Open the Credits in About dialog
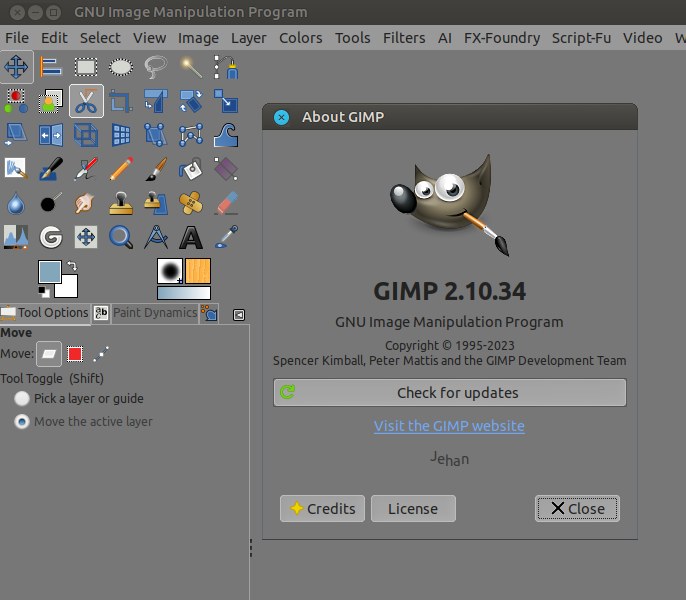Screen dimensions: 686x600 pyautogui.click(x=322, y=509)
